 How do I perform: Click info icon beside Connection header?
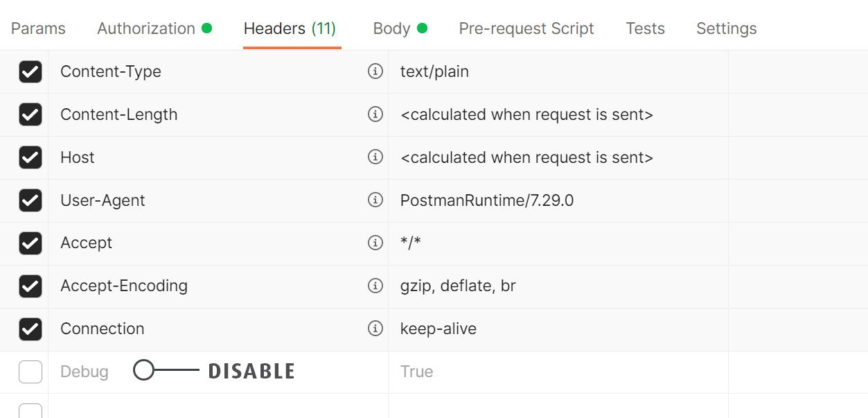(x=375, y=329)
